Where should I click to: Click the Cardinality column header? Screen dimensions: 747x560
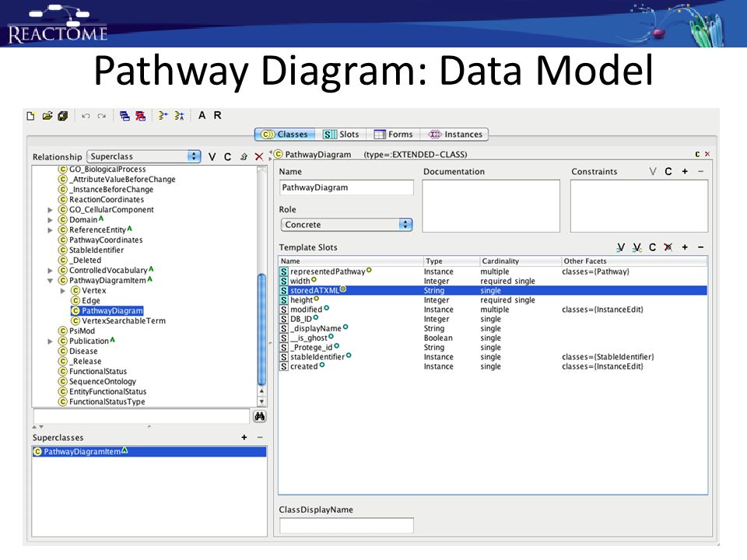(x=521, y=261)
